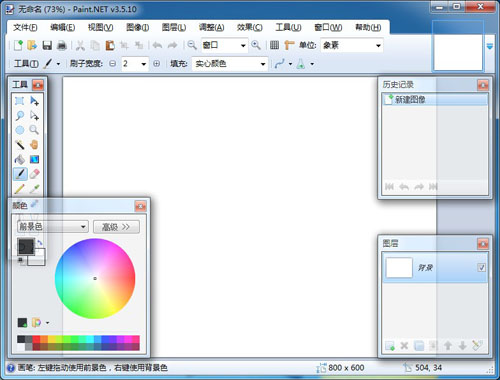Viewport: 500px width, 380px height.
Task: Open the image list arrow beside thumbnail
Action: point(490,46)
